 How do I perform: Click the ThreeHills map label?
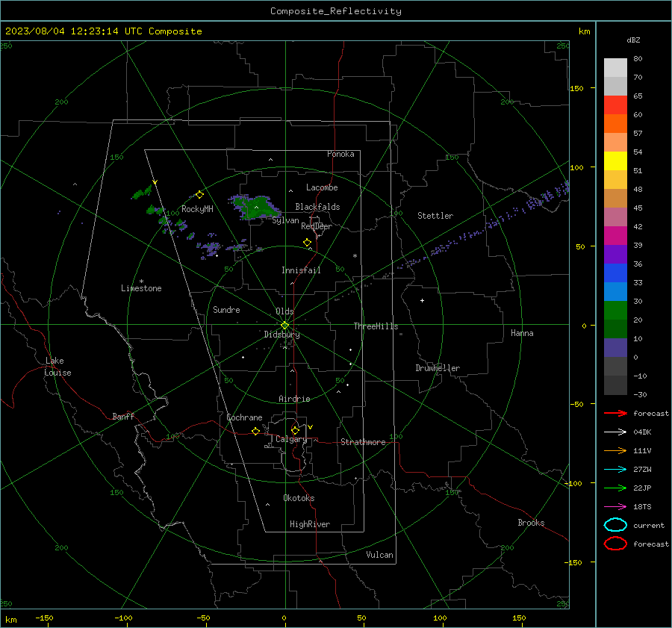pyautogui.click(x=376, y=326)
